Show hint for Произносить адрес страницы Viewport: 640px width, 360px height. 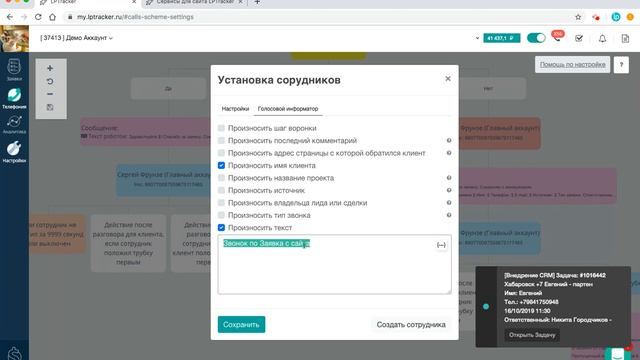449,153
